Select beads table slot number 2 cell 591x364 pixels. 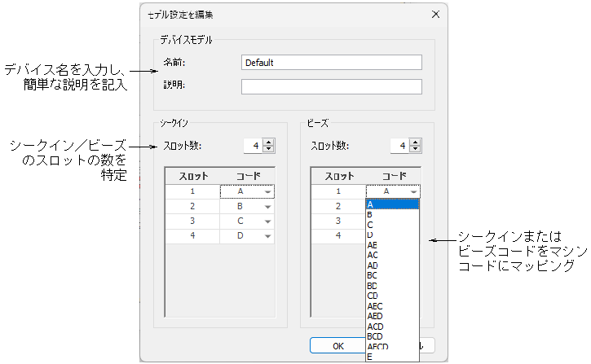click(338, 207)
